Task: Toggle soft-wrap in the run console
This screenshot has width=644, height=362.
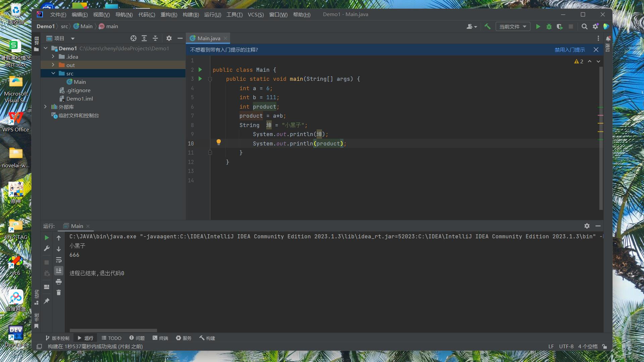Action: pos(59,260)
